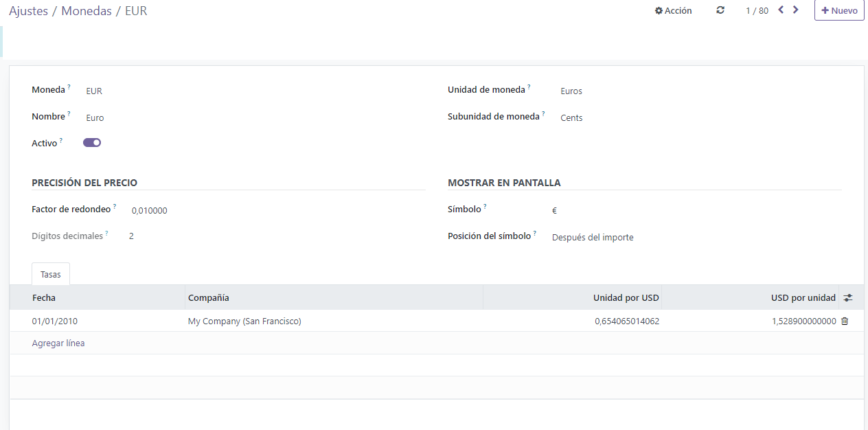Open optional columns via the sliders icon

pos(847,297)
